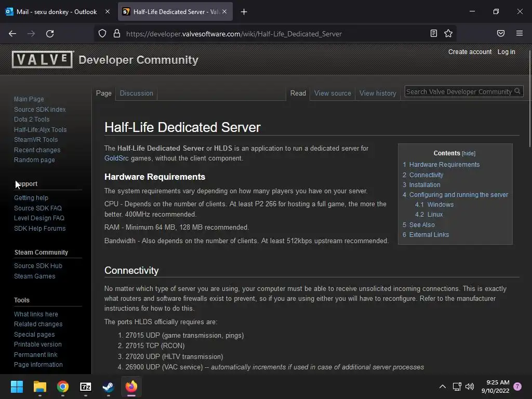Open the volume tray icon
The width and height of the screenshot is (532, 399).
(x=470, y=387)
